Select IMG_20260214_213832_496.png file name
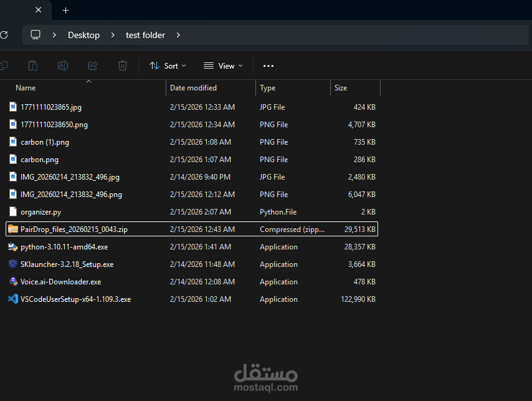532x401 pixels. 71,195
